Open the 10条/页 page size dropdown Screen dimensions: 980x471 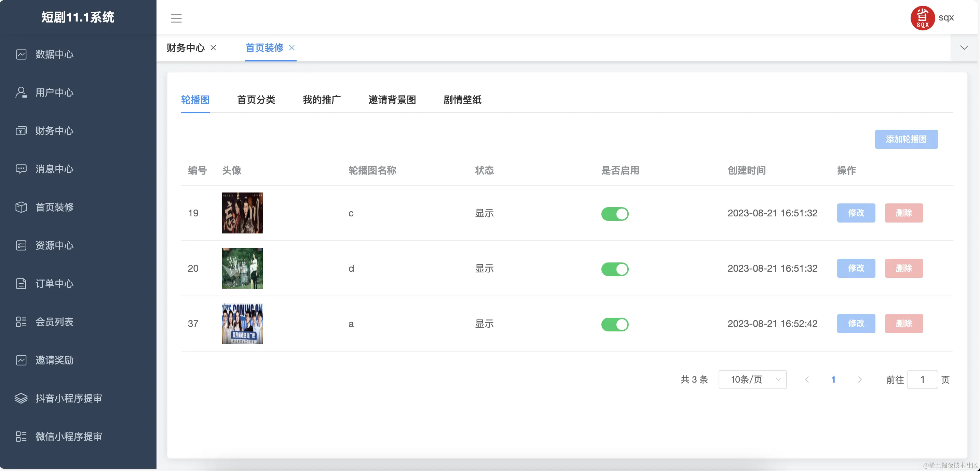click(x=752, y=380)
